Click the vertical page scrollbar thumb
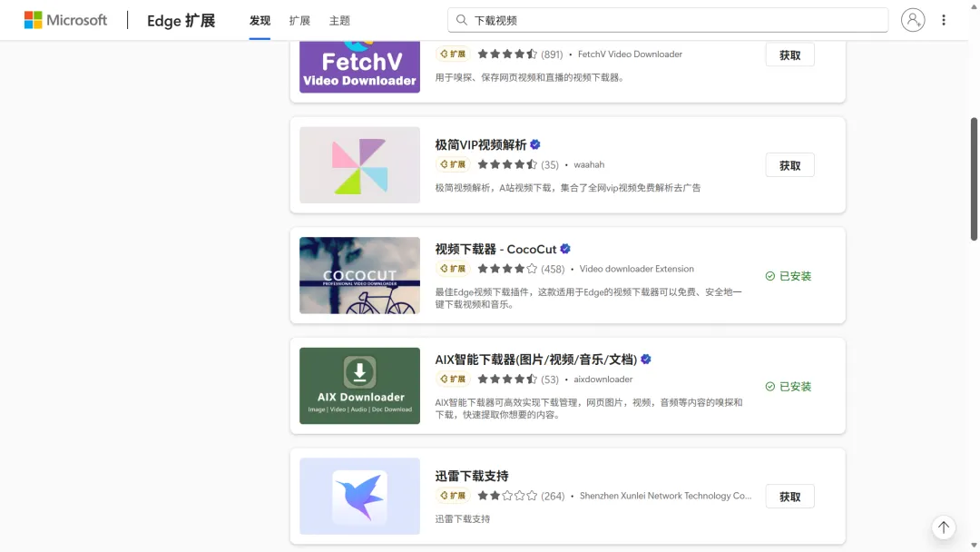Image resolution: width=980 pixels, height=552 pixels. click(x=973, y=179)
